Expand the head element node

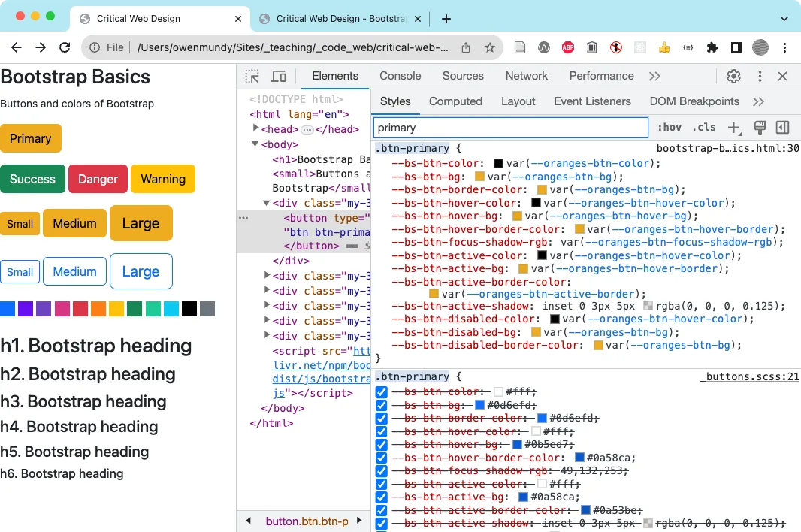[255, 129]
